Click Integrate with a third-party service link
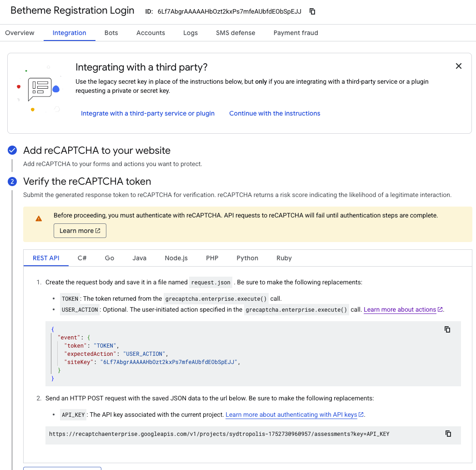Image resolution: width=476 pixels, height=470 pixels. tap(148, 113)
